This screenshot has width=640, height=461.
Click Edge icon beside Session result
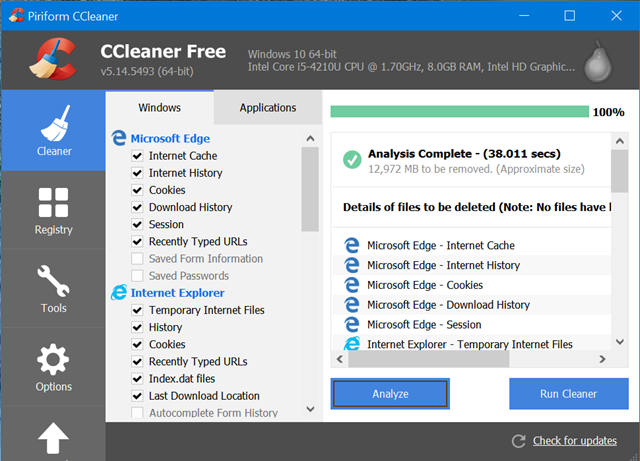[351, 325]
